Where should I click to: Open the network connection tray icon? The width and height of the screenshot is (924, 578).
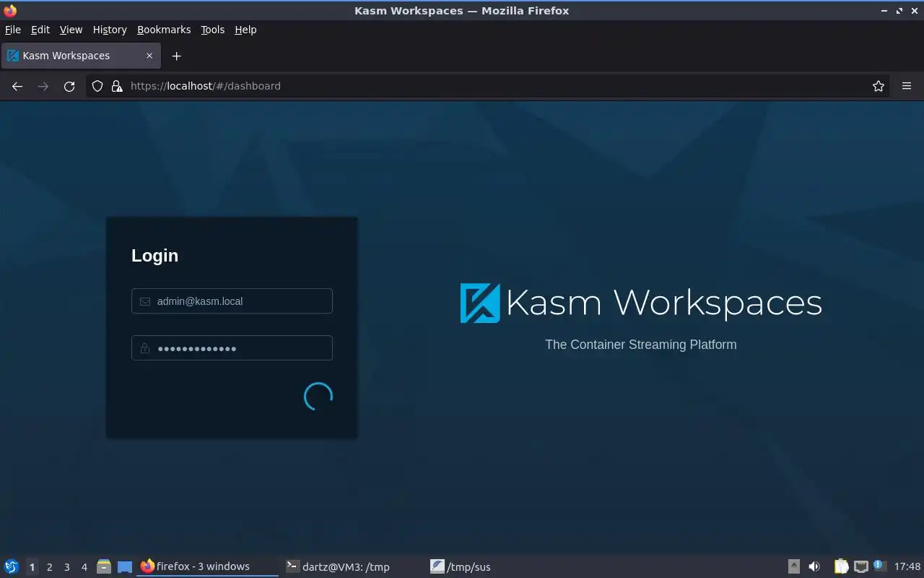pos(860,566)
